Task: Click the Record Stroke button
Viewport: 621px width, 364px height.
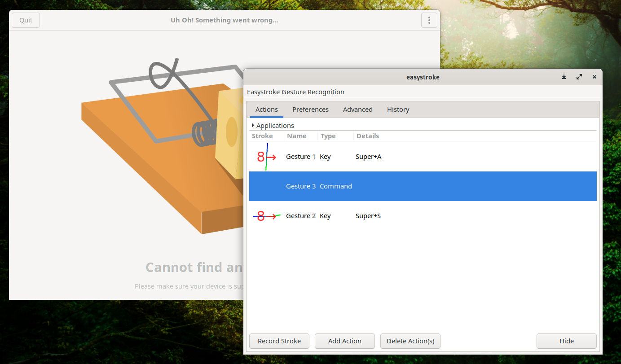Action: pyautogui.click(x=279, y=341)
